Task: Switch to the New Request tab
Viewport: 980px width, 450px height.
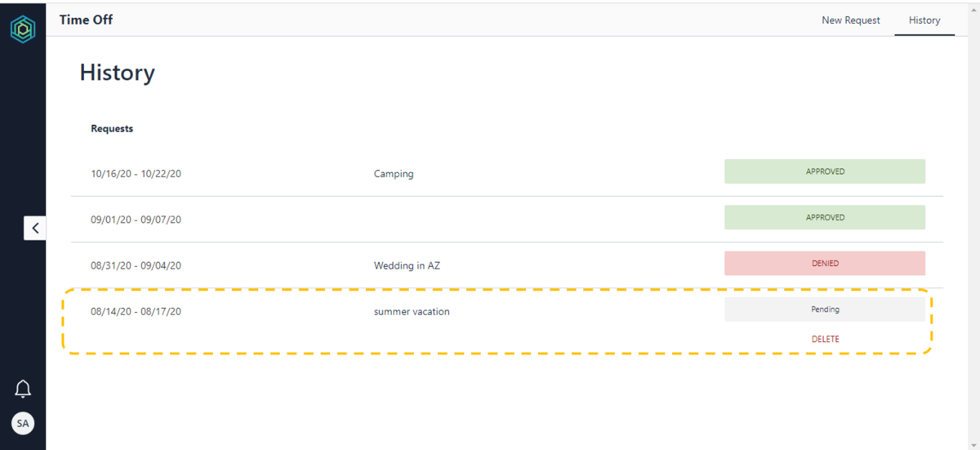Action: (851, 20)
